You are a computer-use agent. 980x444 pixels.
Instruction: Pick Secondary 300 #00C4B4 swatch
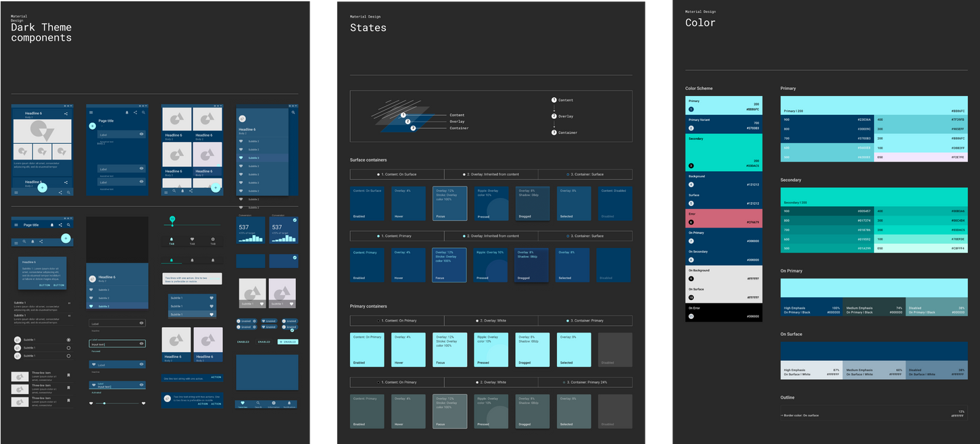click(921, 220)
